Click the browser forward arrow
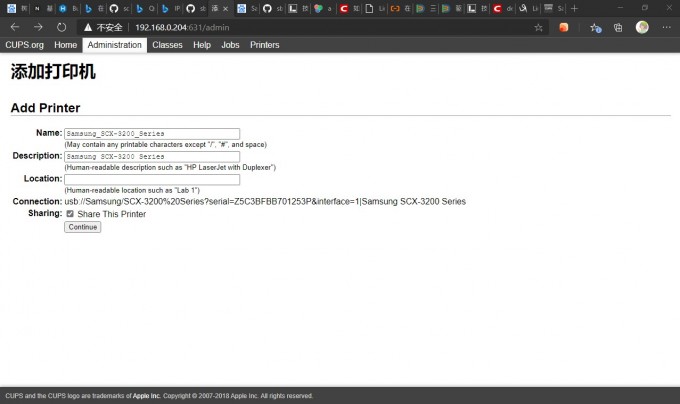680x404 pixels. [x=38, y=27]
